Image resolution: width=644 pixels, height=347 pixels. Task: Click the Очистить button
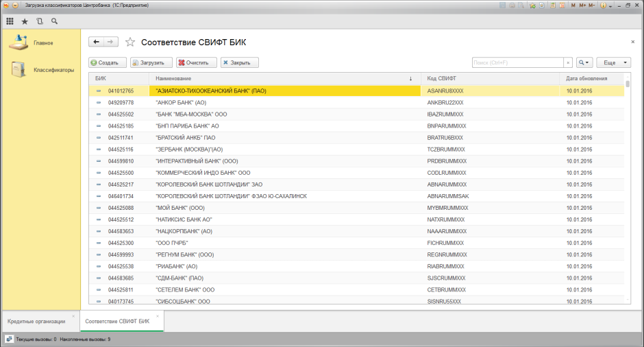[x=197, y=62]
